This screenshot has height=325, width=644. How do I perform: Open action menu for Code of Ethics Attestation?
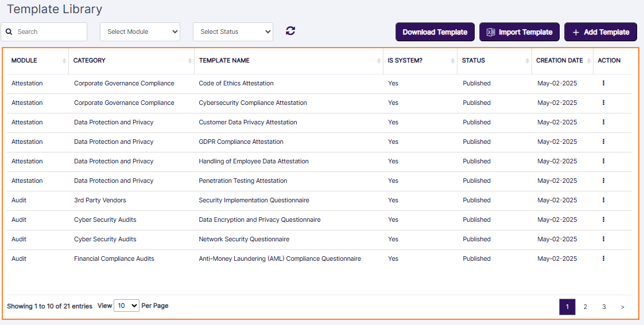[x=603, y=83]
